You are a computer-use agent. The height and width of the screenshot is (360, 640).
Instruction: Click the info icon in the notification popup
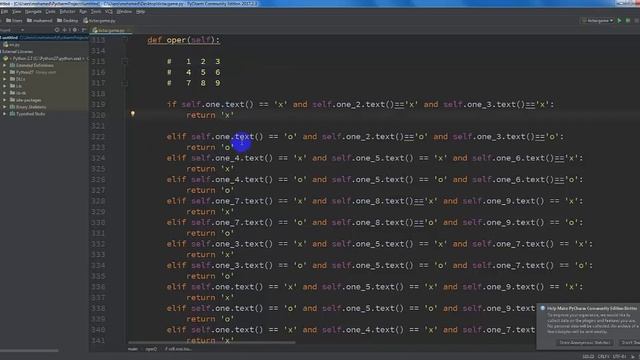tap(542, 308)
